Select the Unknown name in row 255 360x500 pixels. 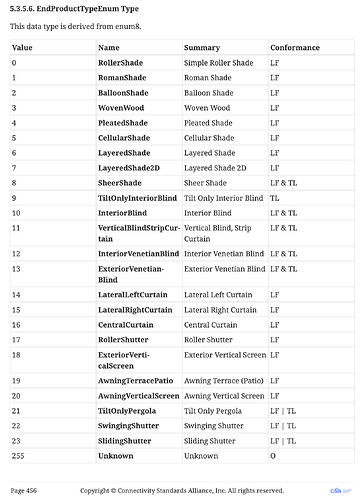[116, 456]
